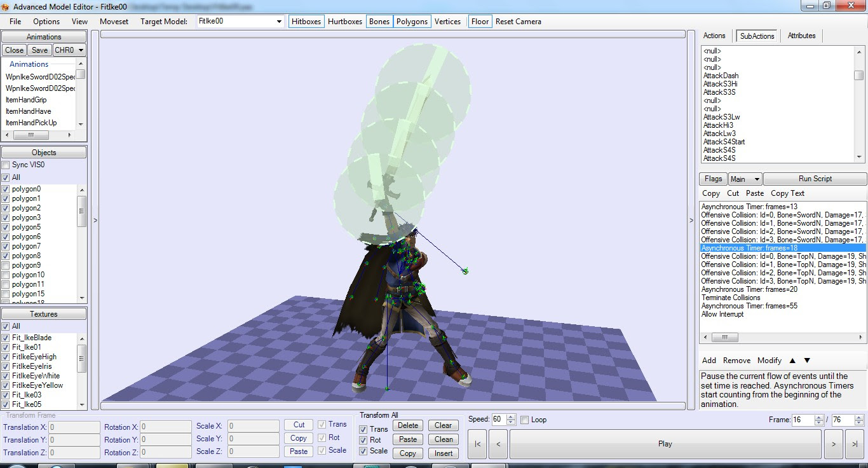
Task: Disable the Fit_IkeBlade texture
Action: (6, 338)
